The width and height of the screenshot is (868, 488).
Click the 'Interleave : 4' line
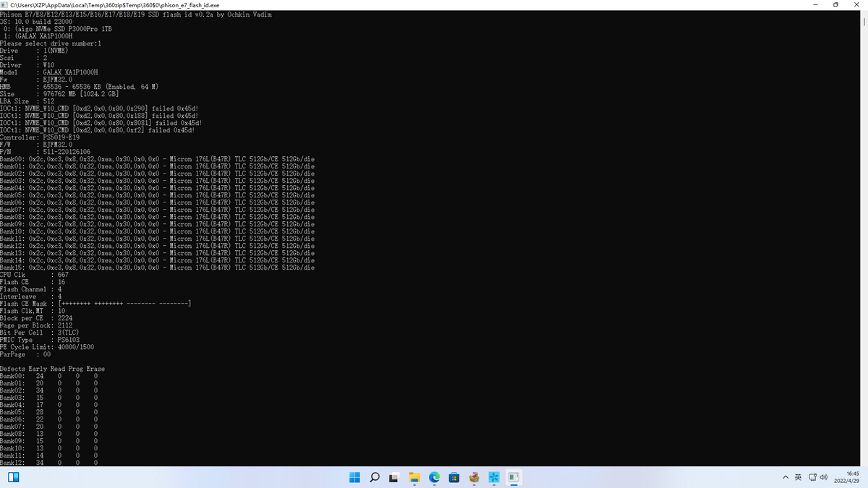coord(31,296)
